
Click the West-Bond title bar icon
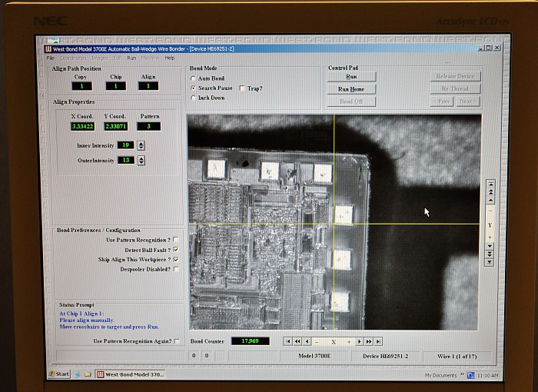point(48,49)
